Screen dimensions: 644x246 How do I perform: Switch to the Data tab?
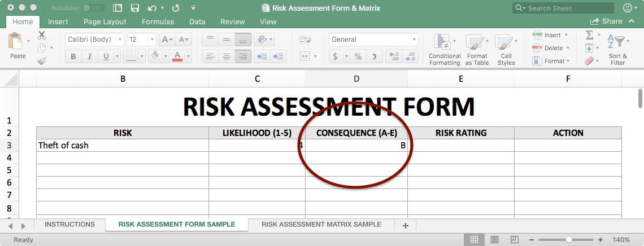pos(197,22)
